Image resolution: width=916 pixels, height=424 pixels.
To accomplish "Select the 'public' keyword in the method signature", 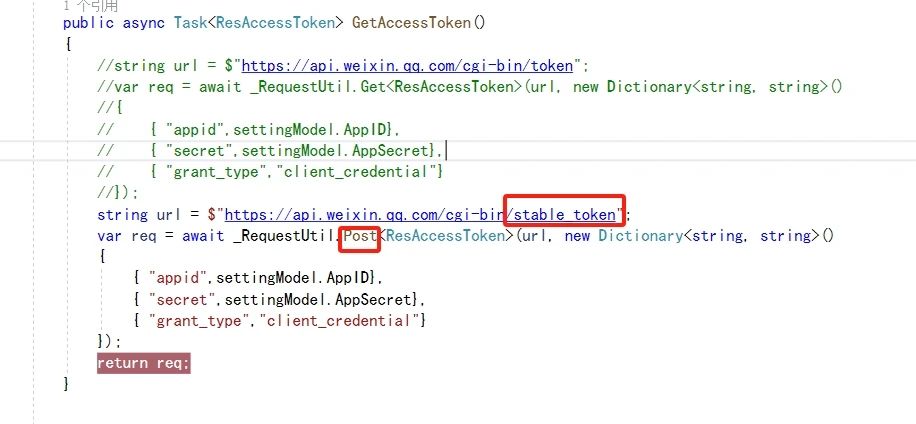I will pos(89,23).
